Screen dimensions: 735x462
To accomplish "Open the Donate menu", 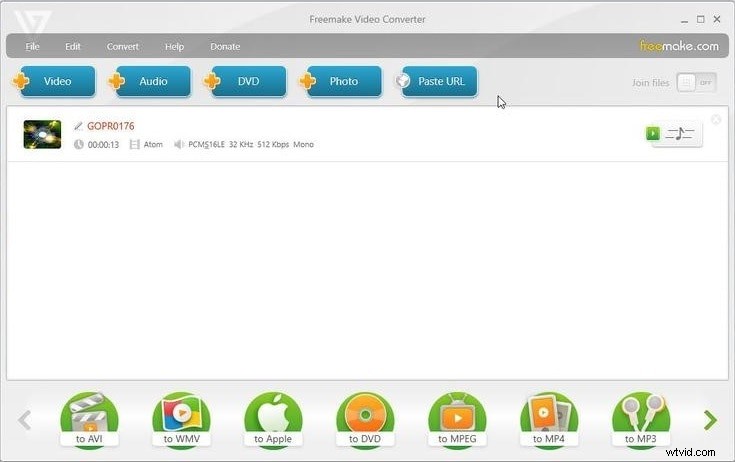I will [225, 46].
